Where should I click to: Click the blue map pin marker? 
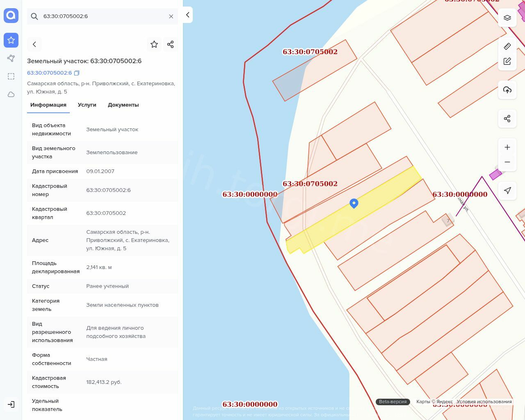coord(354,203)
